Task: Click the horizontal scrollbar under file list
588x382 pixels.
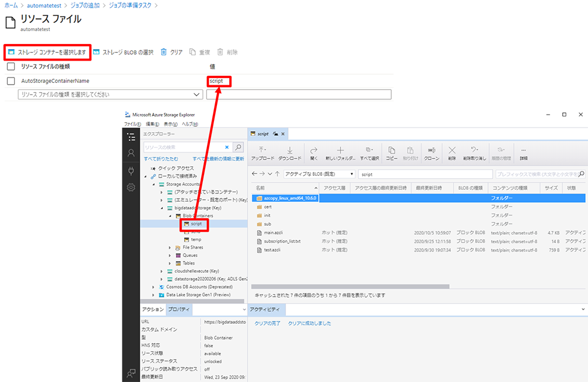Action: click(350, 286)
